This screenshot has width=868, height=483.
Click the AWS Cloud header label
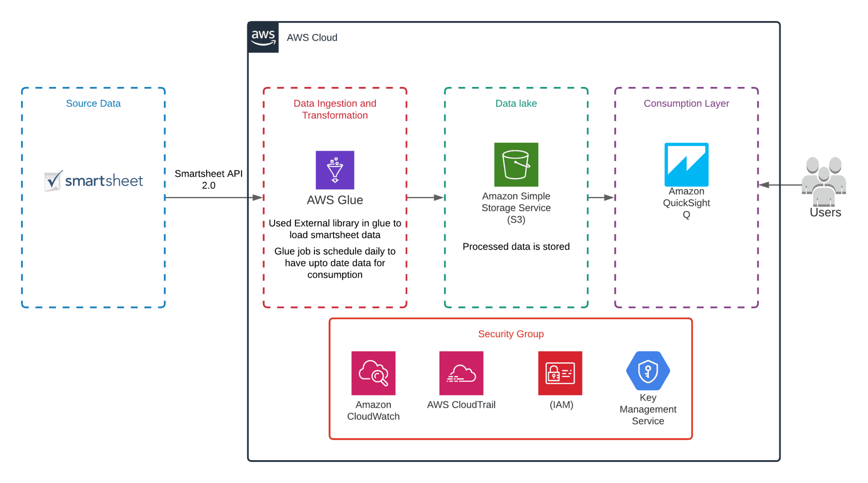tap(312, 37)
